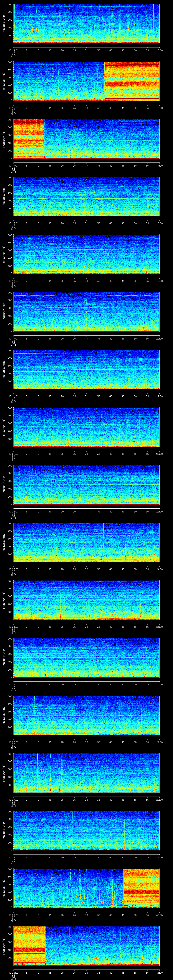173x980 pixels.
Task: Click the '13:16:00' start time label
Action: 13,166
